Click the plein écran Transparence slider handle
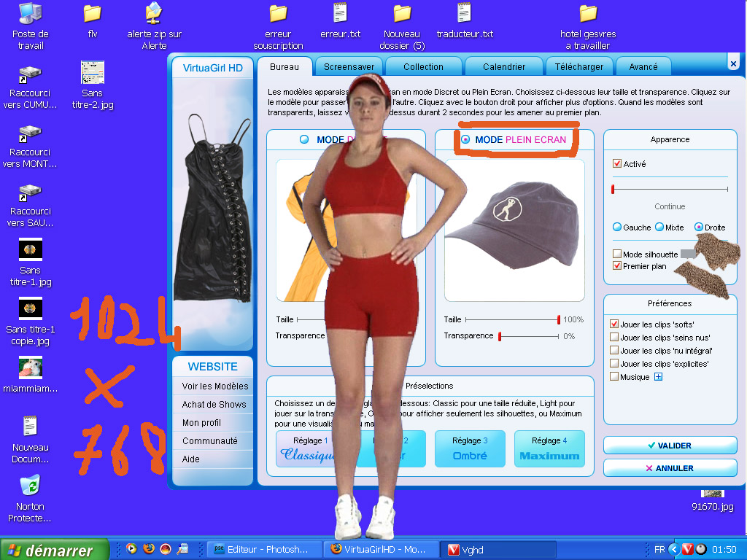 tap(500, 336)
